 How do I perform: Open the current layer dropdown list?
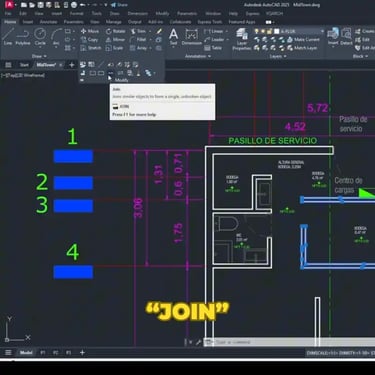click(x=322, y=31)
